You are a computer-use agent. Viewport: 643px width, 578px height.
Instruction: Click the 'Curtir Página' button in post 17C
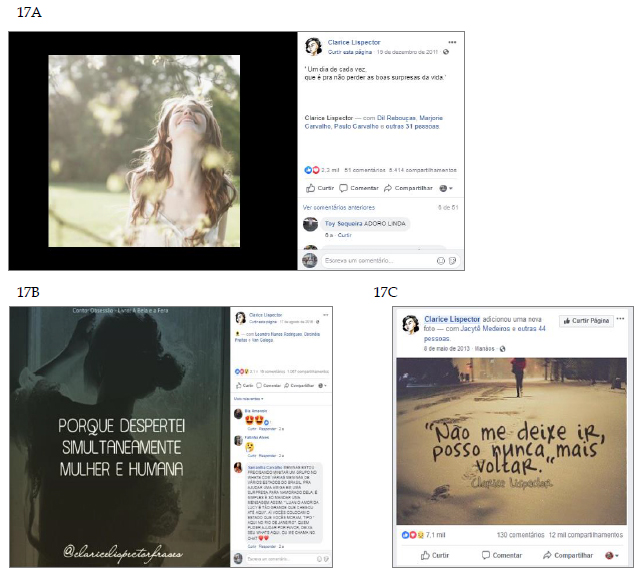tap(586, 321)
